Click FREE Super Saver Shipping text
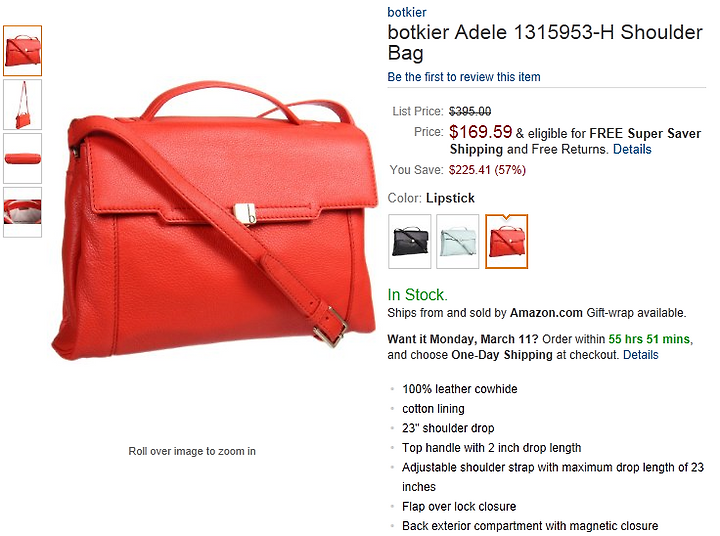The height and width of the screenshot is (536, 720). (575, 141)
